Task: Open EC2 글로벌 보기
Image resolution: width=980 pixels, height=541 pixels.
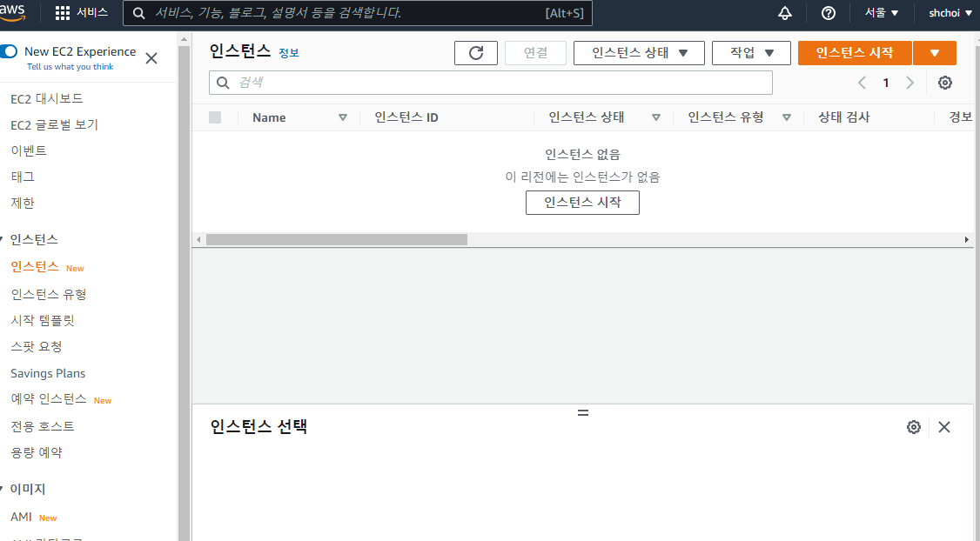Action: [54, 125]
